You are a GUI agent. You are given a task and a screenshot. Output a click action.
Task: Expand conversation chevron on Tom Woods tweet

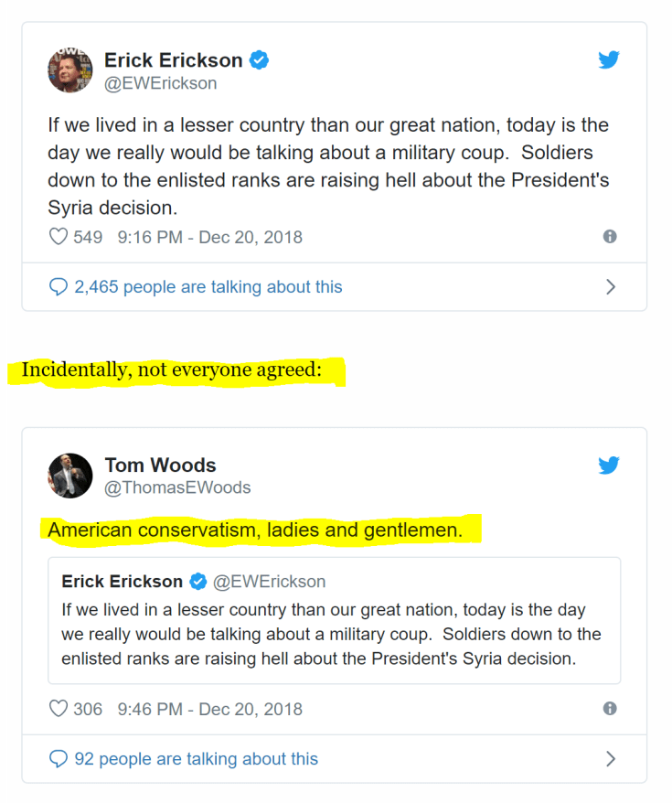611,759
